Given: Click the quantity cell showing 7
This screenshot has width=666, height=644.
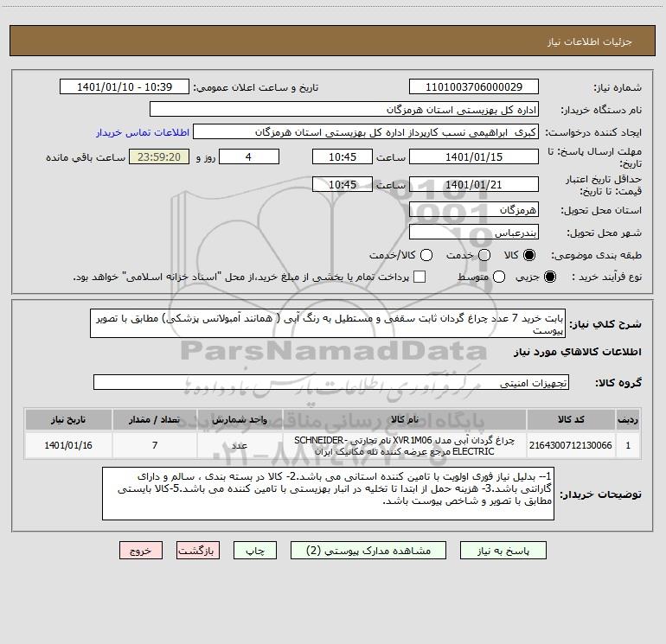Looking at the screenshot, I should (155, 445).
